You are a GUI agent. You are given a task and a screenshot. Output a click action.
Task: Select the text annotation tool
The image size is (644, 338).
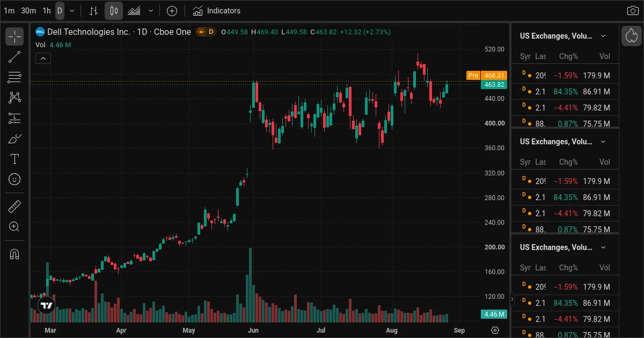(x=14, y=159)
